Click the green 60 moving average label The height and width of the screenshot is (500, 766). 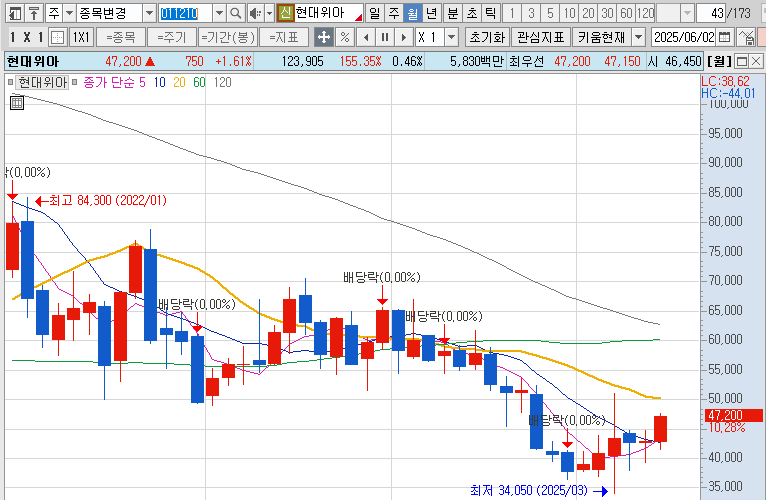(x=199, y=83)
